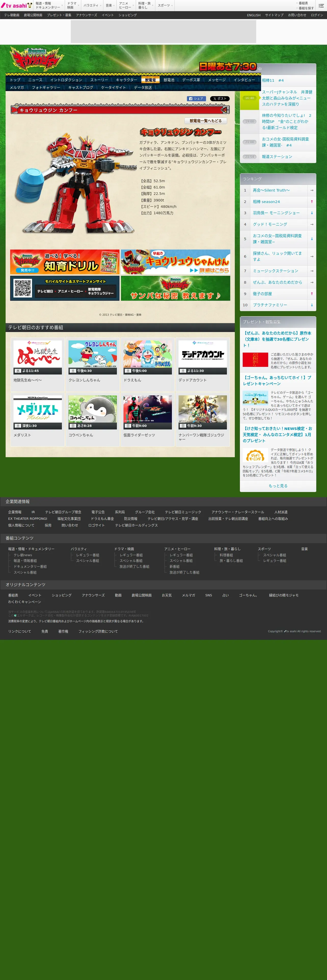
Task: Open ranking entry プラチナファミリー
Action: 270,305
